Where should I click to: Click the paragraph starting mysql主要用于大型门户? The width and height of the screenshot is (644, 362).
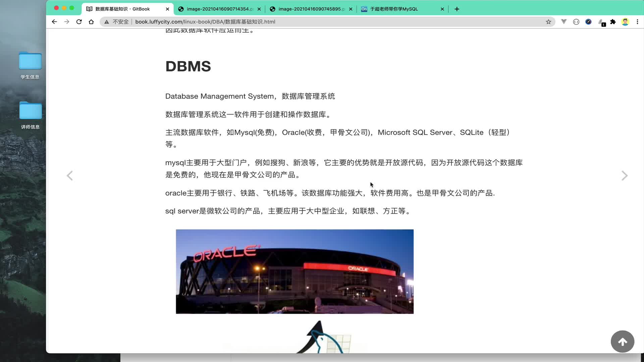tap(344, 169)
